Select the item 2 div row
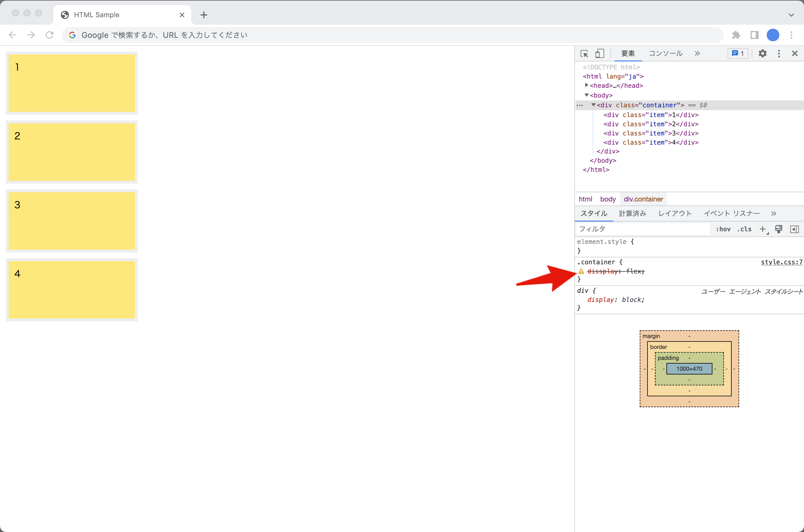Screen dimensions: 804x532 [651, 124]
